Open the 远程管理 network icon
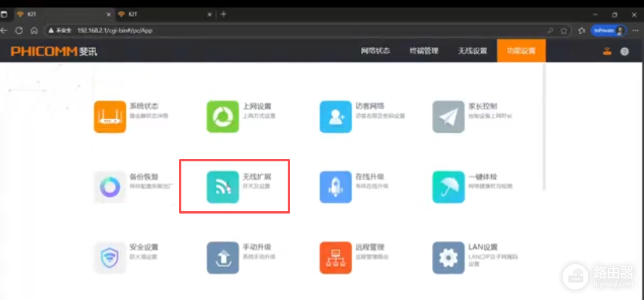 point(335,258)
